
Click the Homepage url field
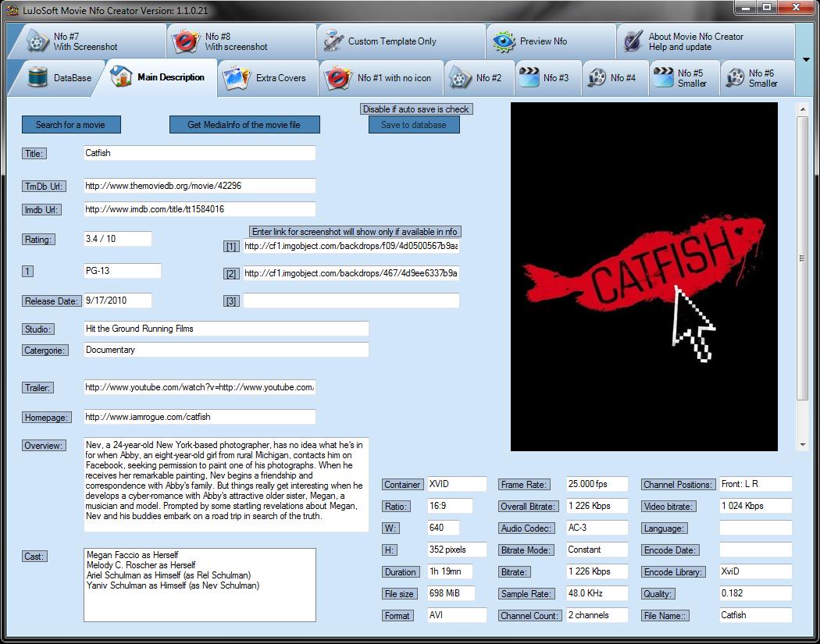tap(199, 417)
